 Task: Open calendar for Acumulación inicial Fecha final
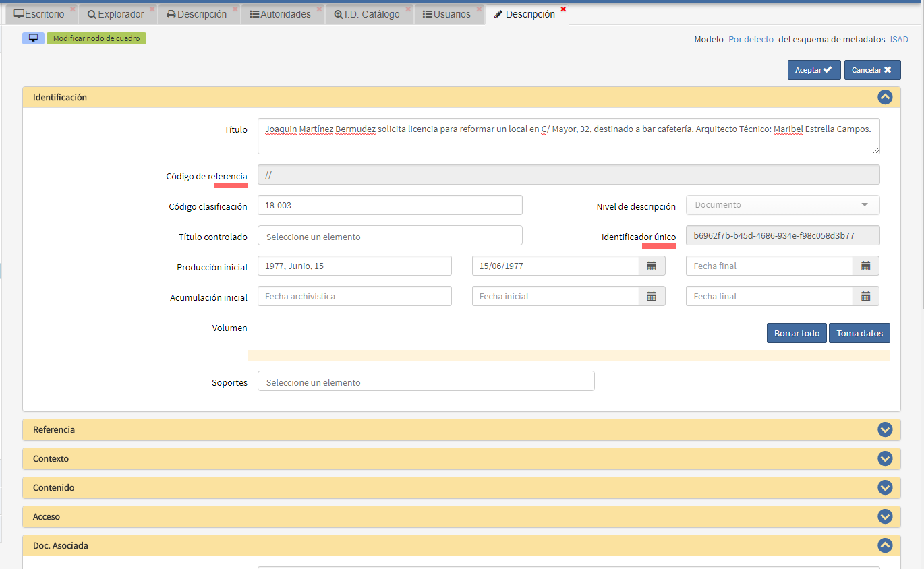click(866, 296)
